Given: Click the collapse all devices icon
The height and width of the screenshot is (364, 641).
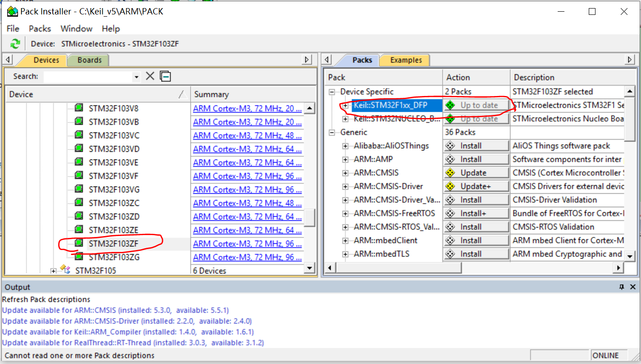Looking at the screenshot, I should pos(165,76).
